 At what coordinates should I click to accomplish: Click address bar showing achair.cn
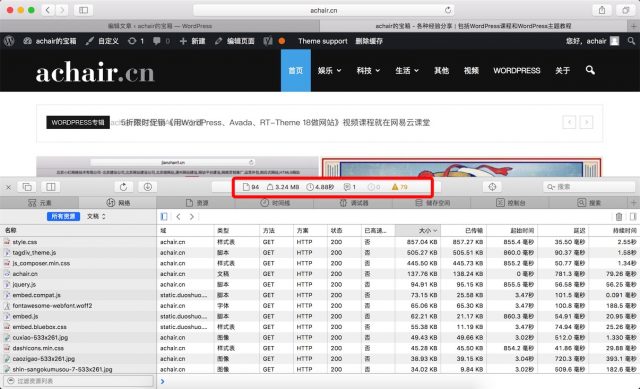click(x=323, y=10)
